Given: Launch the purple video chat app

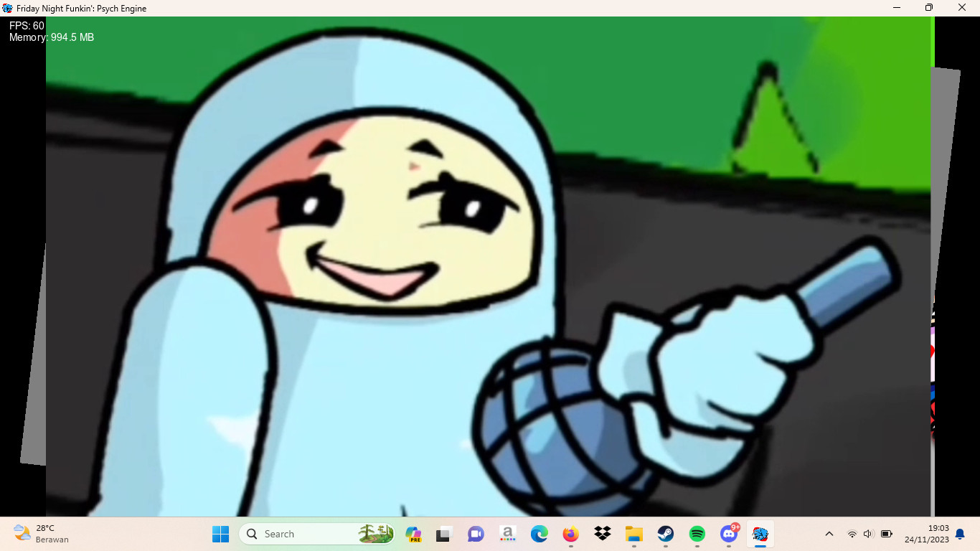Looking at the screenshot, I should pos(476,534).
